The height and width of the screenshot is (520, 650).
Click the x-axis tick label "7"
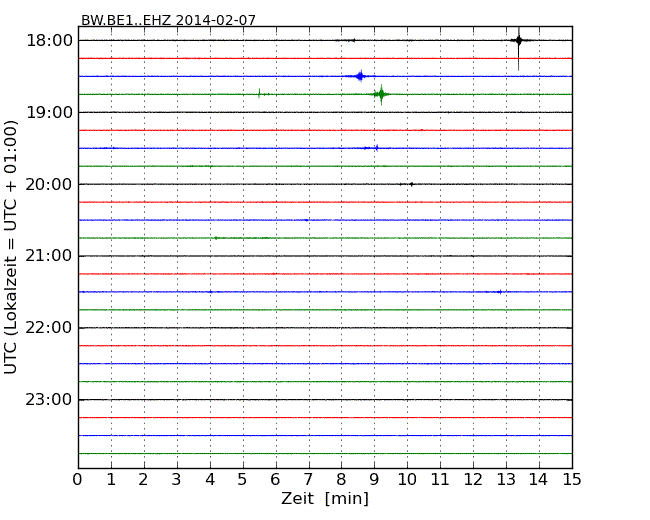click(308, 480)
